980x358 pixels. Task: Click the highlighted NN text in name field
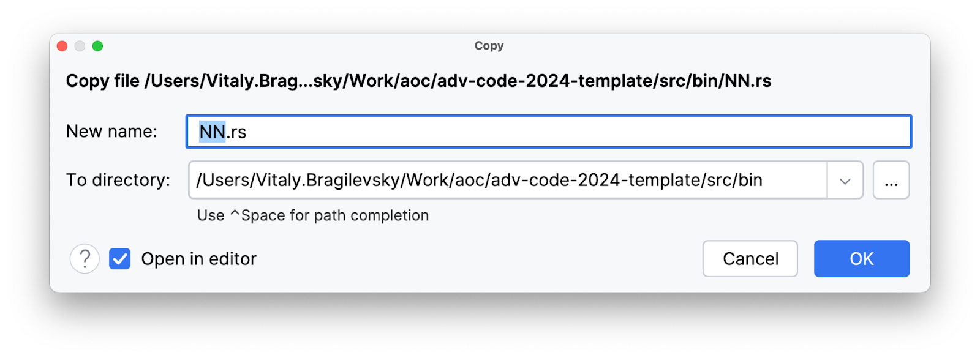click(x=213, y=132)
